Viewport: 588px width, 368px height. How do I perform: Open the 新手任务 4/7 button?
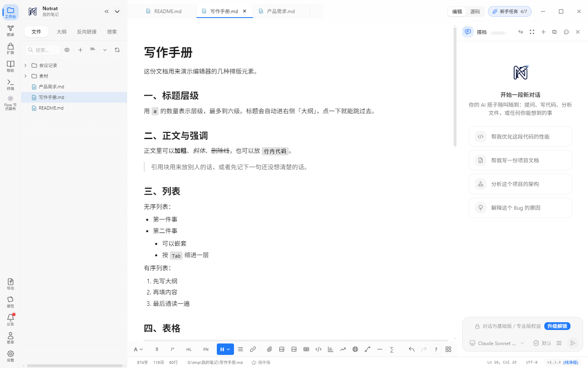510,11
